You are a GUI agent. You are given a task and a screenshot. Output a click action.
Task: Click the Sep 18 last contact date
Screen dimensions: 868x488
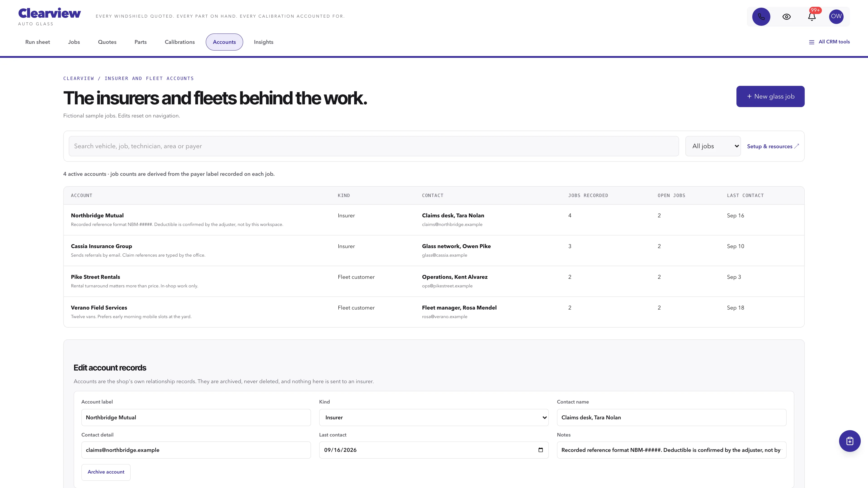coord(735,307)
